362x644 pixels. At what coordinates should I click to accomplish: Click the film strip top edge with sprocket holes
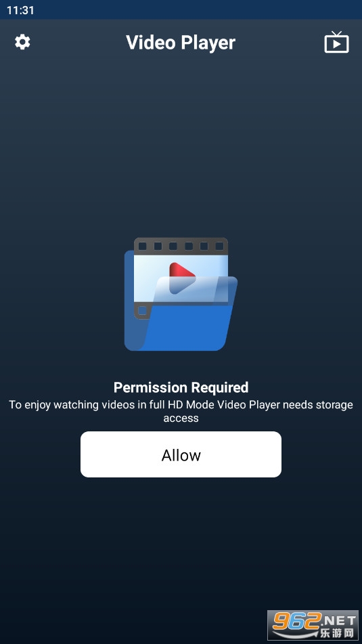click(x=181, y=246)
